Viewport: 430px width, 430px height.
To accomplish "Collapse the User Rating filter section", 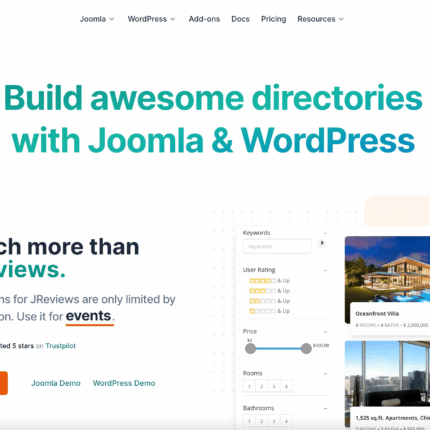I will coord(325,270).
